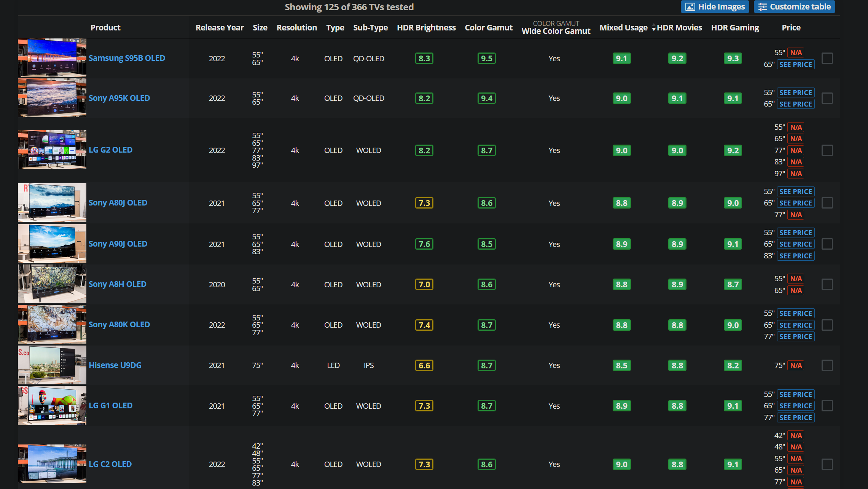
Task: Click the Price column header
Action: (791, 27)
